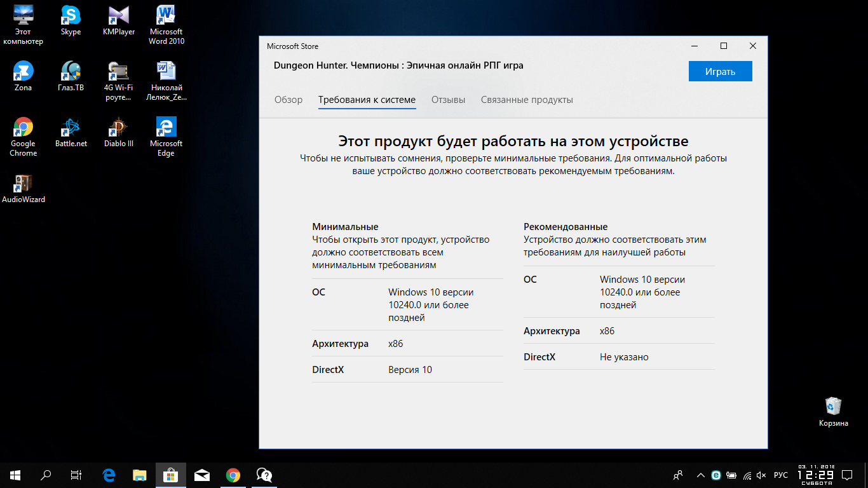
Task: Open the Windows Start menu
Action: coord(15,475)
